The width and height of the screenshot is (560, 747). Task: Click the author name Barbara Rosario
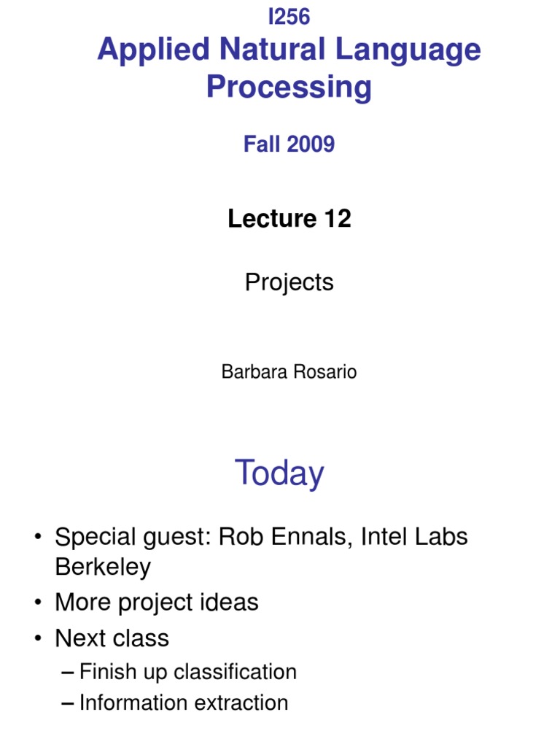[289, 372]
